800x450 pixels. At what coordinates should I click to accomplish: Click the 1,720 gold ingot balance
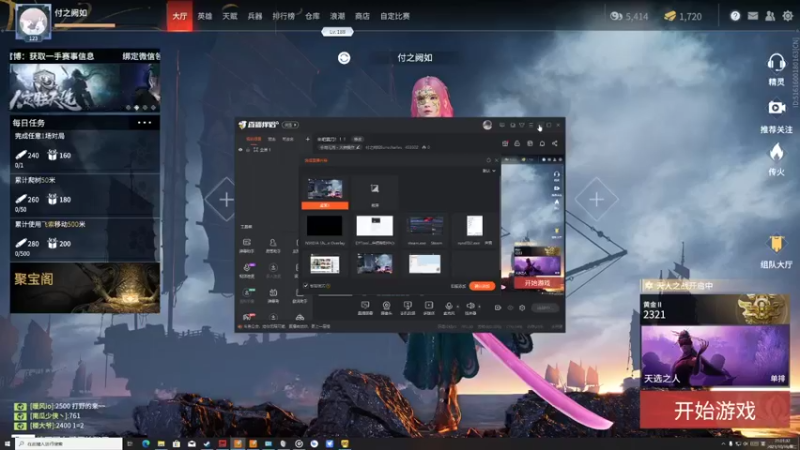(683, 16)
